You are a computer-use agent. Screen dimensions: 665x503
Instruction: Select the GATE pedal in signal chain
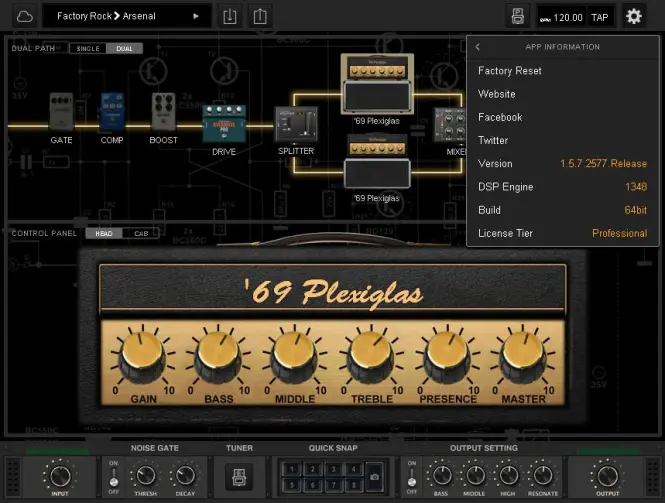point(61,112)
